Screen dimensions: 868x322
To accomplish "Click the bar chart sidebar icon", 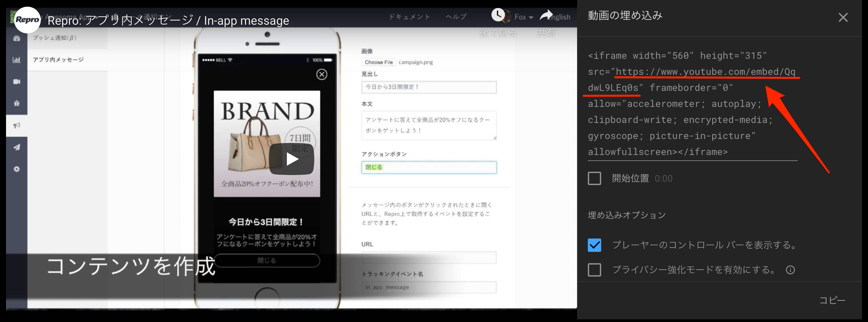I will 16,60.
